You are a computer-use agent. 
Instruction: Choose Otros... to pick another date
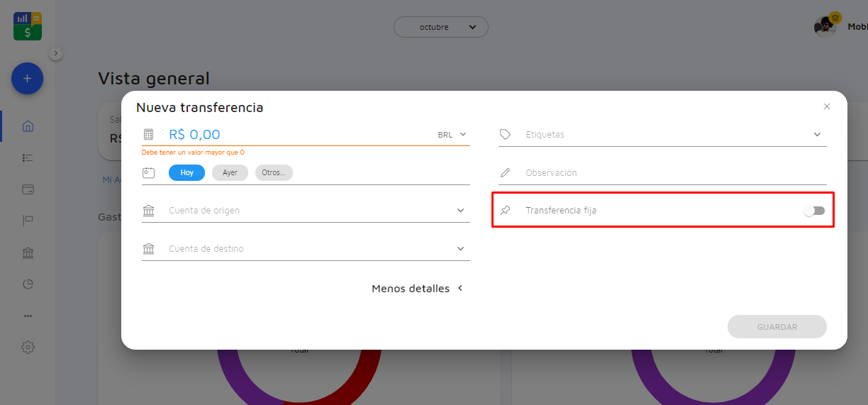[x=274, y=172]
